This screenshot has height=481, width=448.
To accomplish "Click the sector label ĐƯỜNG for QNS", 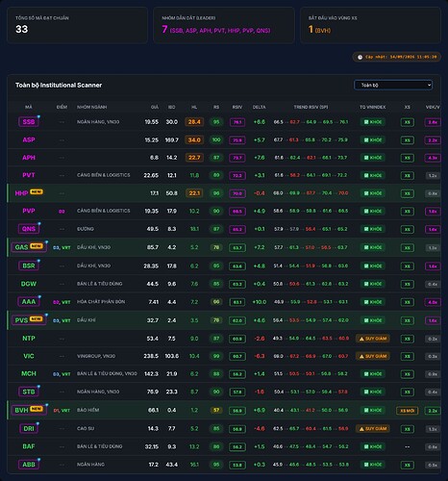I will tap(86, 229).
